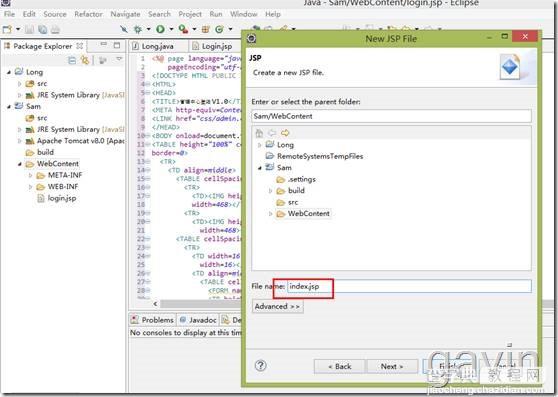Minimize the Package Explorer view
Image resolution: width=558 pixels, height=397 pixels.
pos(104,45)
